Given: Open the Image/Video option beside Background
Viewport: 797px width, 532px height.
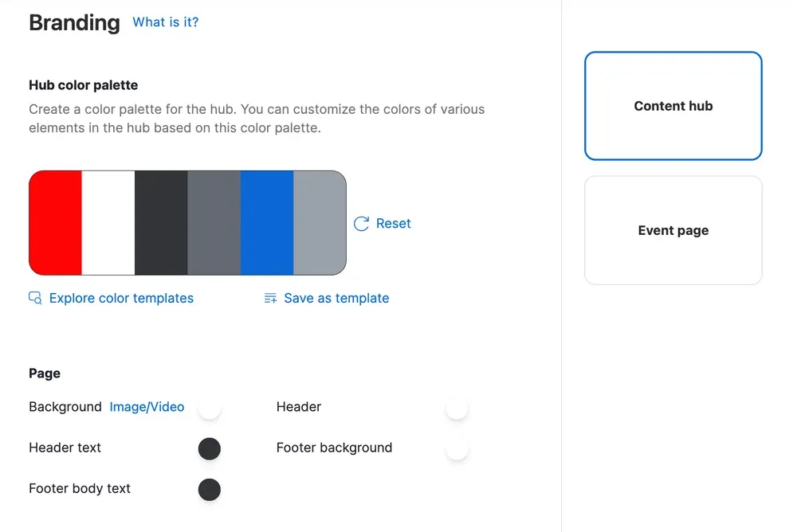Looking at the screenshot, I should 147,407.
